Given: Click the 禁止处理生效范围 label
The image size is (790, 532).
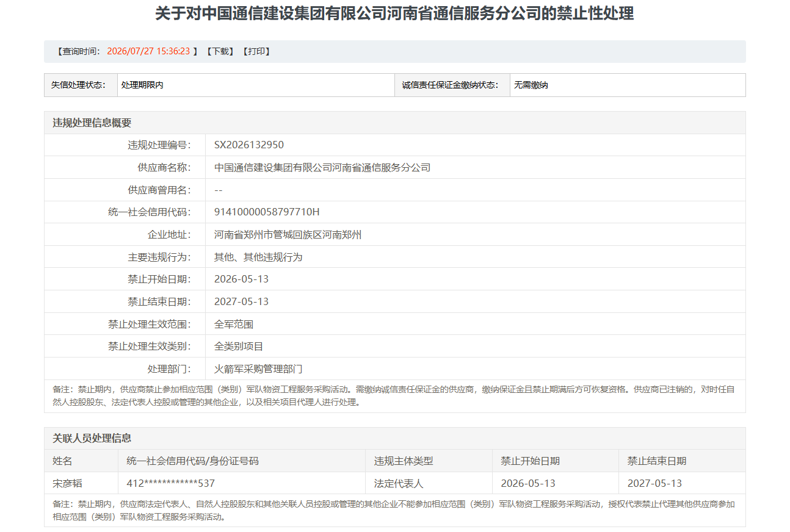Looking at the screenshot, I should [x=149, y=324].
